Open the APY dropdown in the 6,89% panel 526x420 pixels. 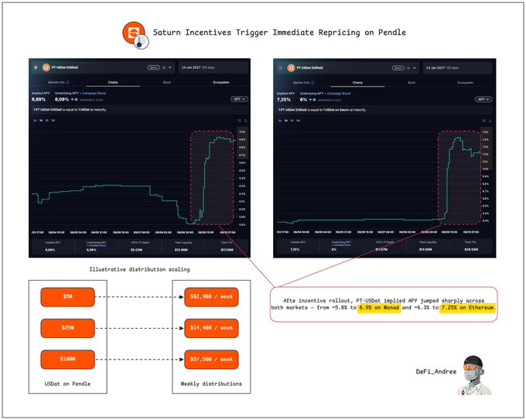coord(239,99)
